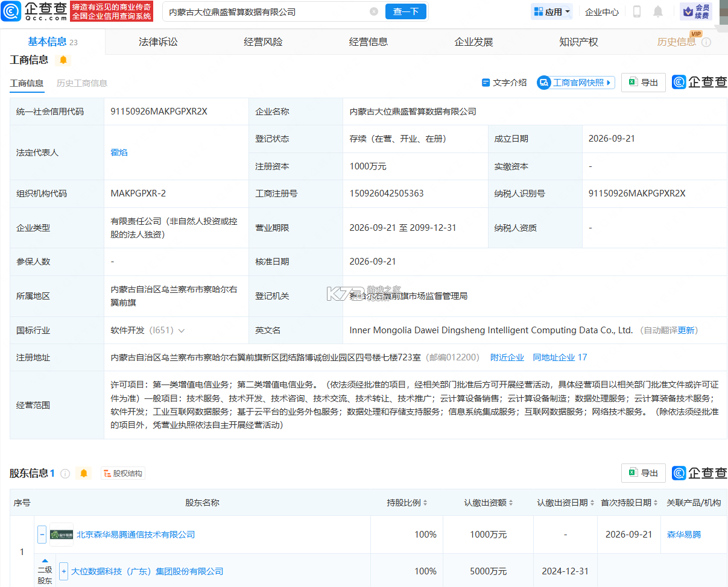This screenshot has width=728, height=587.
Task: Collapse 二级股东 section arrow
Action: tap(45, 561)
